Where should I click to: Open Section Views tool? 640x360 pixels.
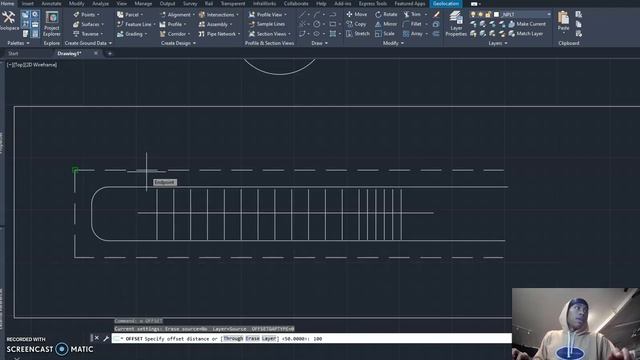270,34
